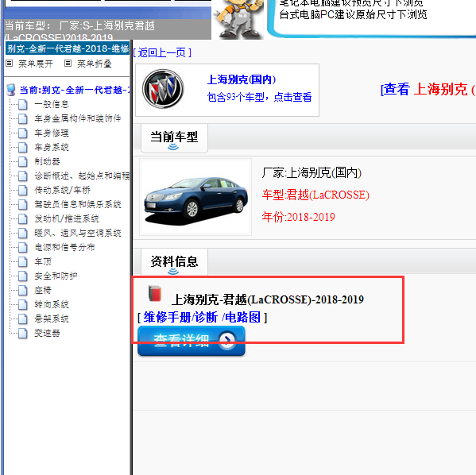Open 诊断概述、起始点和编程 tree item
This screenshot has height=475, width=476.
point(82,176)
